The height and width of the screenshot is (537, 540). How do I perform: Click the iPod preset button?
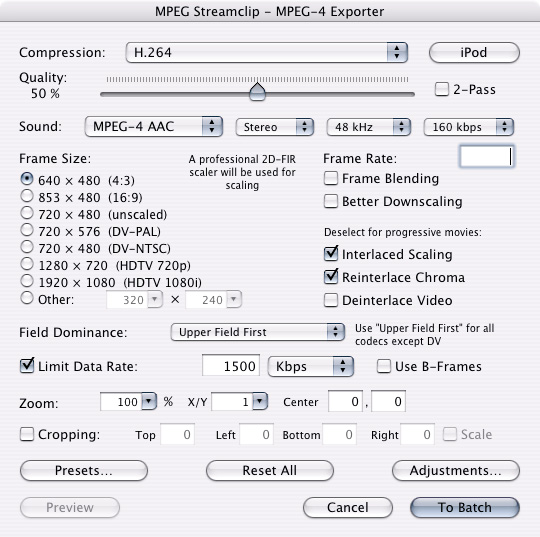474,53
